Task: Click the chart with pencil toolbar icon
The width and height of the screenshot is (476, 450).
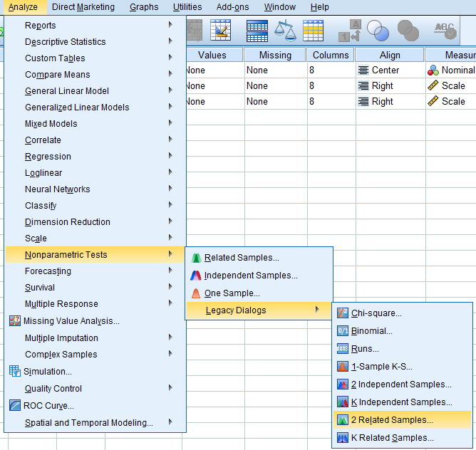Action: (221, 30)
